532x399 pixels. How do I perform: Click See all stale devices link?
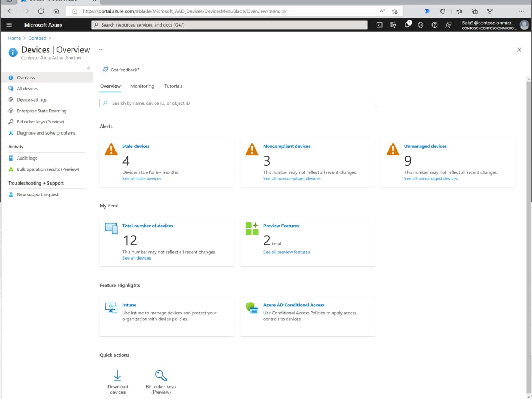(142, 178)
